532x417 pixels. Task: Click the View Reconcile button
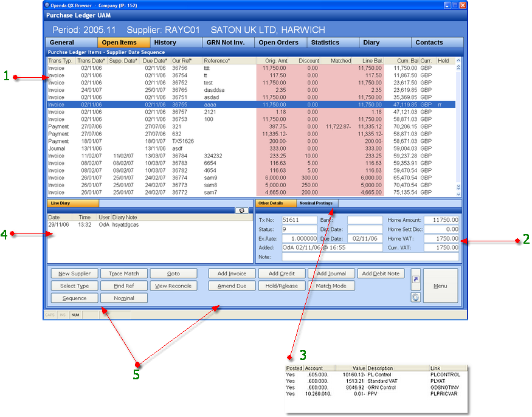tap(173, 286)
